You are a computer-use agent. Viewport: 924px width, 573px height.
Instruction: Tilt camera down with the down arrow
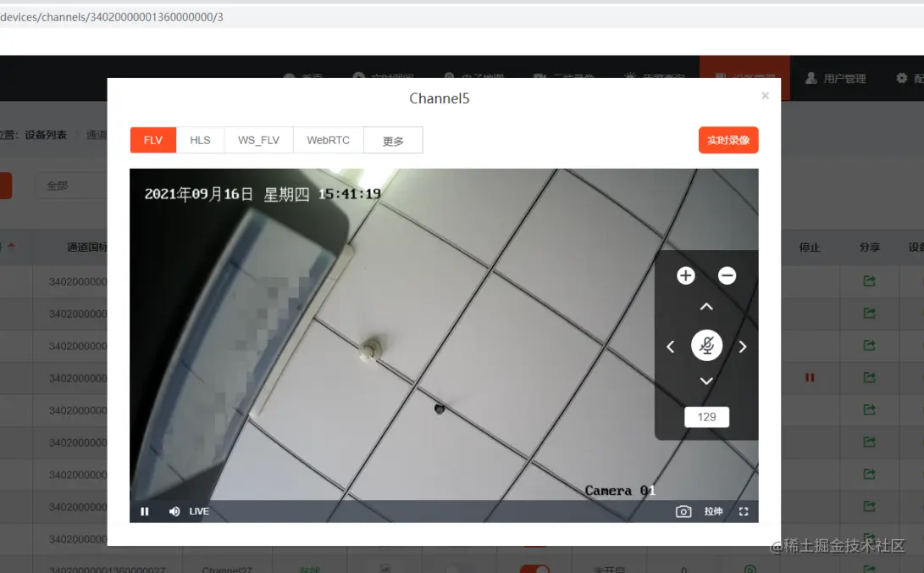[x=706, y=381]
